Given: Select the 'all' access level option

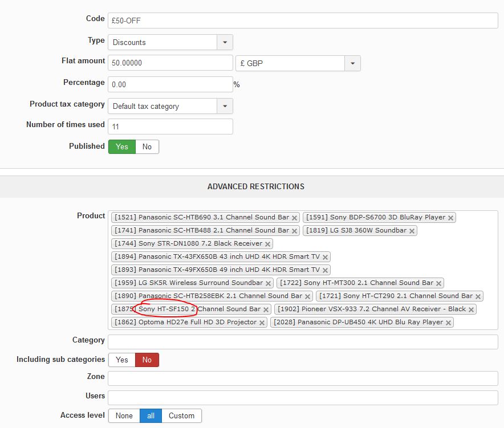Looking at the screenshot, I should point(151,415).
